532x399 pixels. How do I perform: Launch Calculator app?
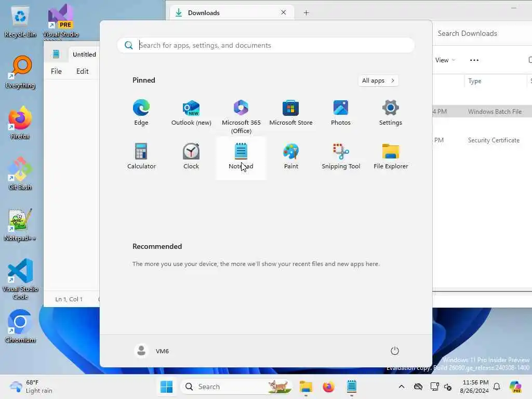point(141,157)
